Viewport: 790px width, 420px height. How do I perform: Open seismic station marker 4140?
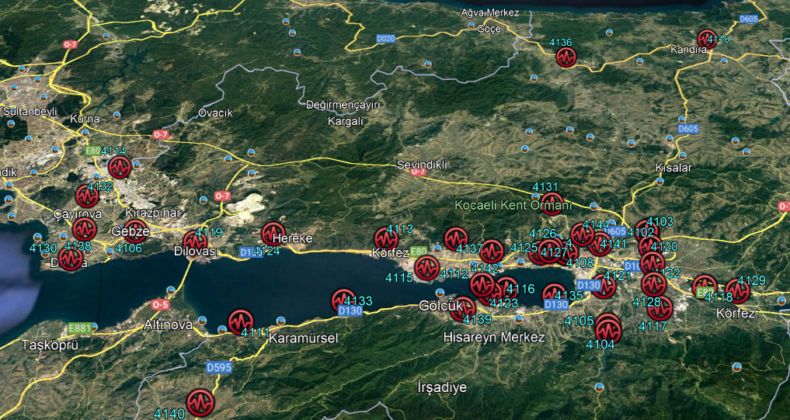tap(200, 402)
